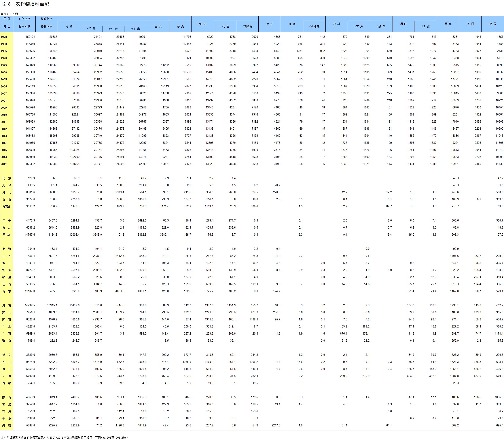Select the #小麦 column header

114,29
